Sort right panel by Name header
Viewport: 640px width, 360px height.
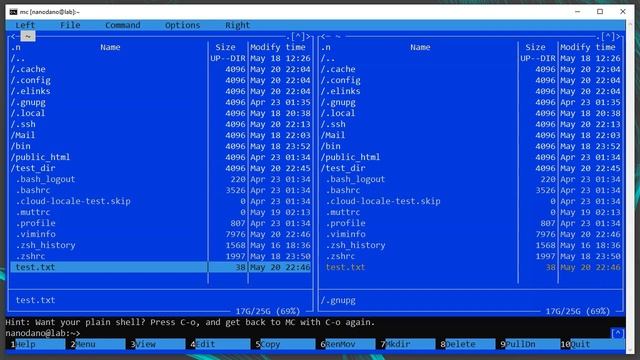[x=420, y=47]
